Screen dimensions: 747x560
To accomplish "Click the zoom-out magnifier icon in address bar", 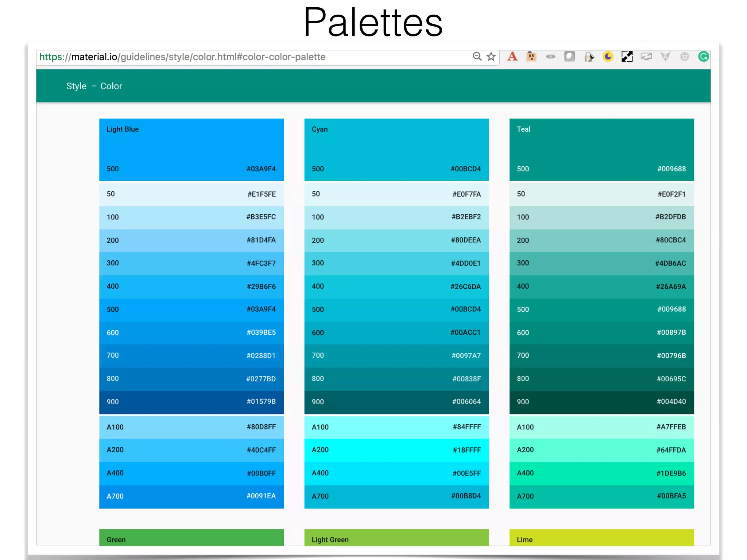I will pyautogui.click(x=477, y=57).
